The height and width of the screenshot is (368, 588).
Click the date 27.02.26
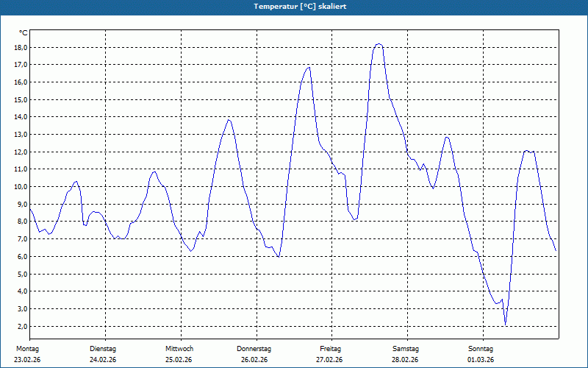329,360
